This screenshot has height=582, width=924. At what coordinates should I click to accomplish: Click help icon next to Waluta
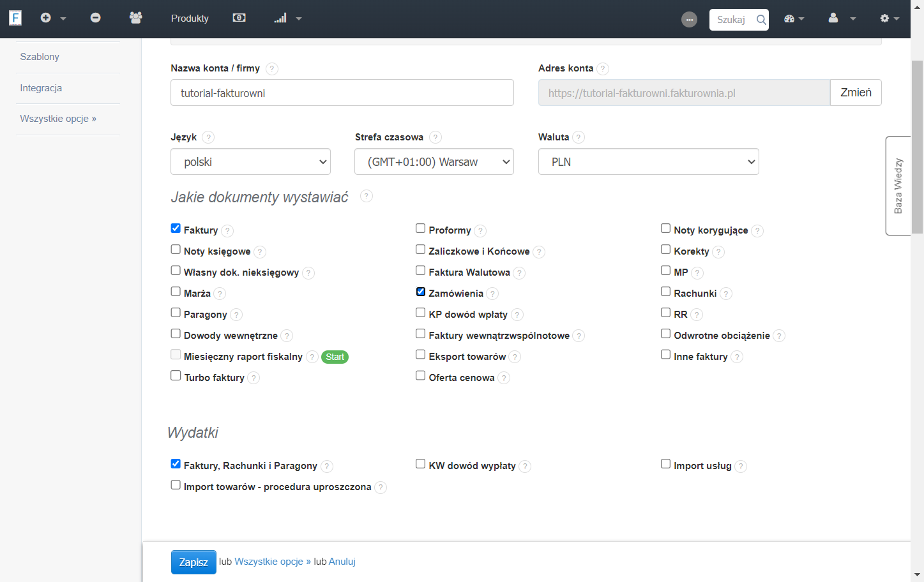[x=579, y=137]
